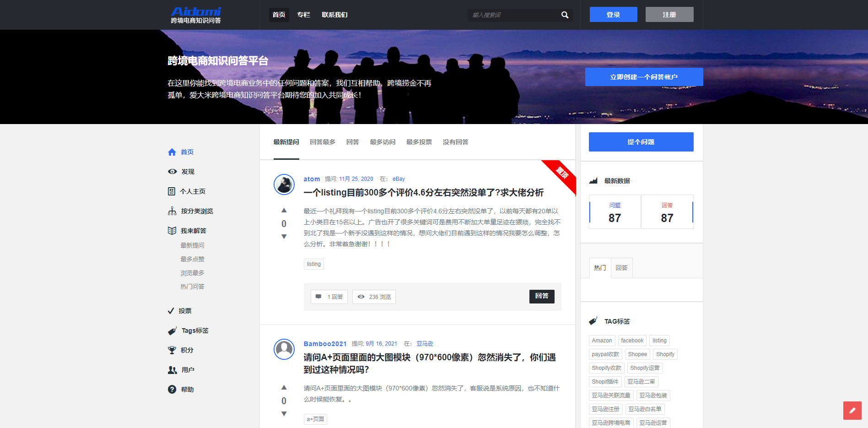The height and width of the screenshot is (428, 868).
Task: Click the 回答 87 statistic box
Action: pyautogui.click(x=667, y=212)
